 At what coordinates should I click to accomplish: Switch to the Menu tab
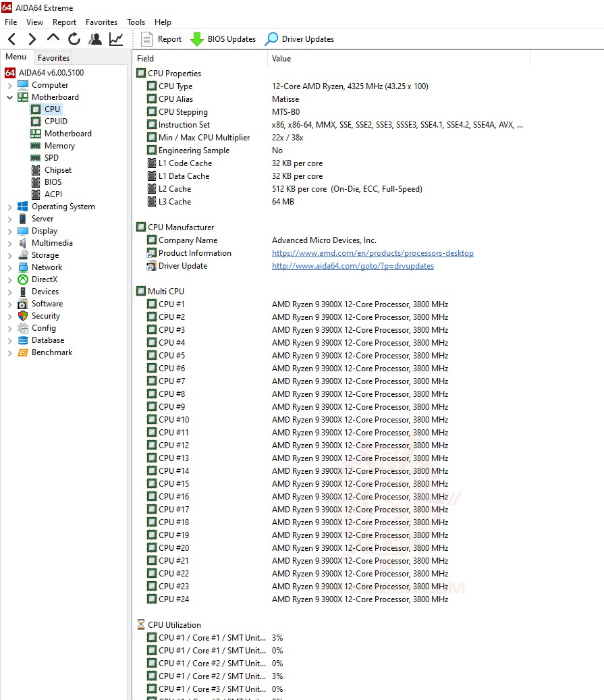16,57
